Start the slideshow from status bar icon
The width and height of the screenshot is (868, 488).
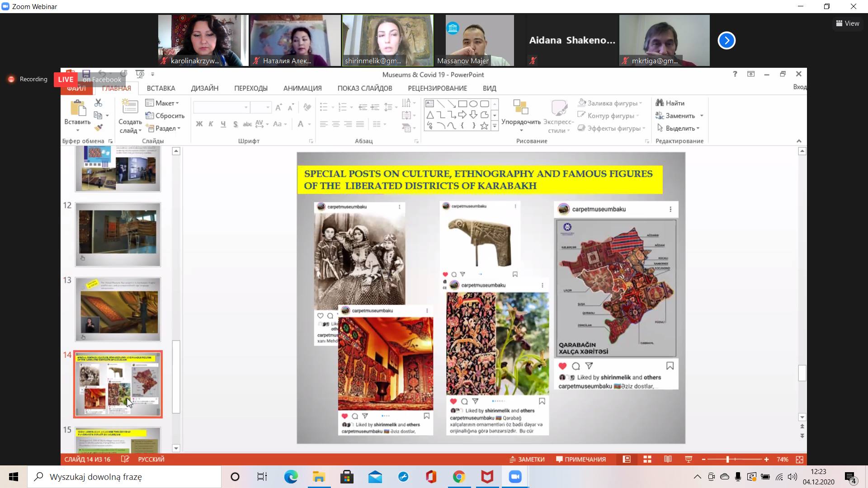tap(689, 459)
